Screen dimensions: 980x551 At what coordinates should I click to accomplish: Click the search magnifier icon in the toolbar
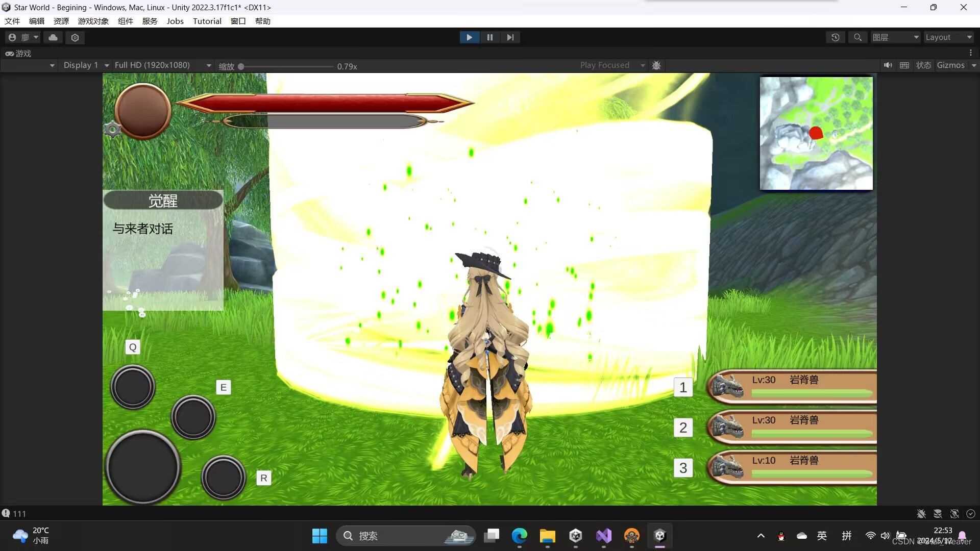click(x=858, y=37)
